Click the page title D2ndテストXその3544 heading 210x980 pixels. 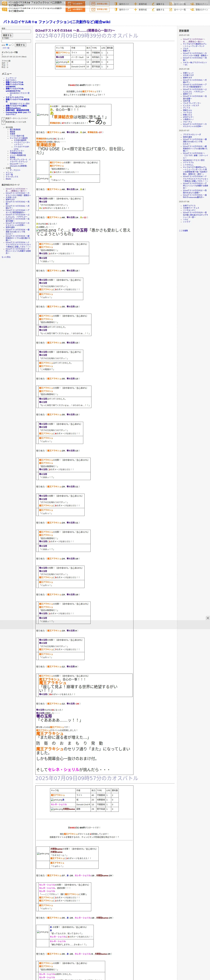(x=75, y=30)
